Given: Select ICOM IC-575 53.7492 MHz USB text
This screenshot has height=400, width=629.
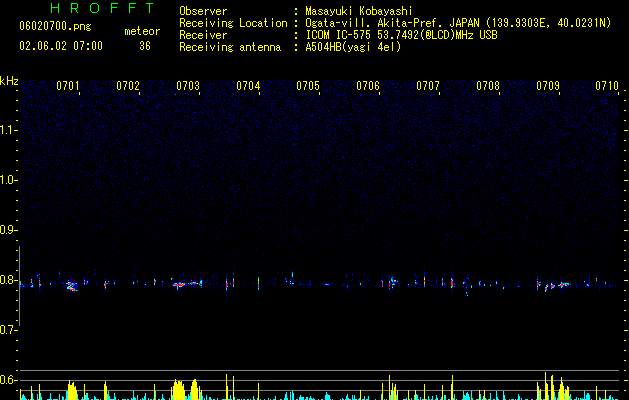Looking at the screenshot, I should pyautogui.click(x=401, y=35).
